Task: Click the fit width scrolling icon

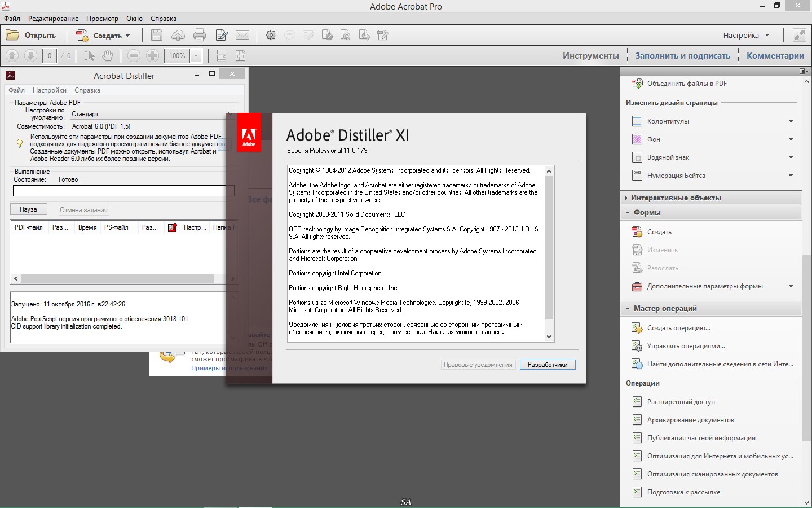Action: click(x=222, y=55)
